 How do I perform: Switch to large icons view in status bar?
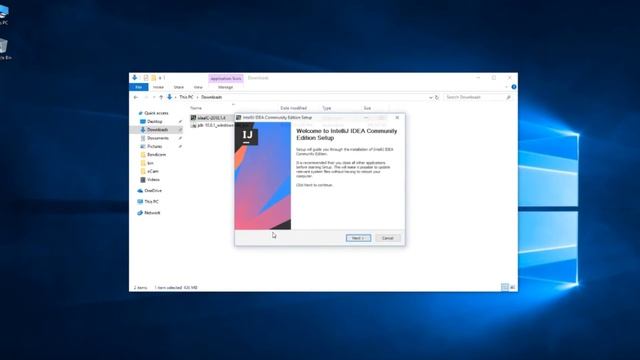[513, 287]
